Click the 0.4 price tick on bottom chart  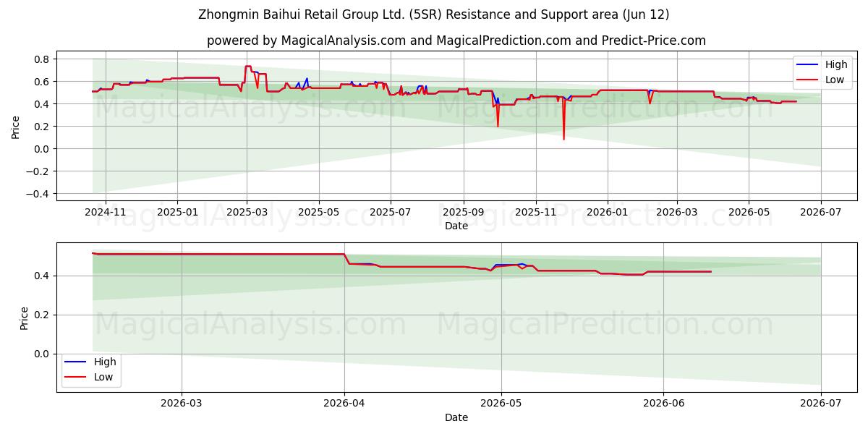click(x=41, y=276)
